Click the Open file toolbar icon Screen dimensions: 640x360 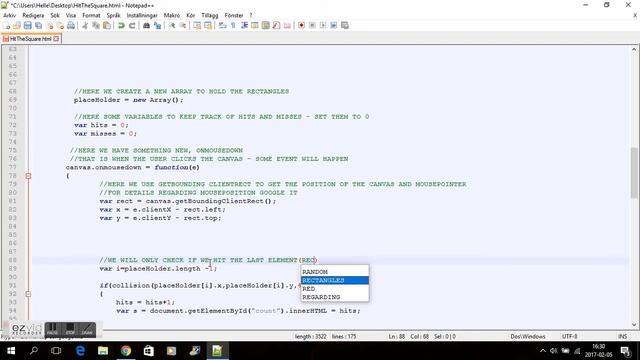point(17,25)
